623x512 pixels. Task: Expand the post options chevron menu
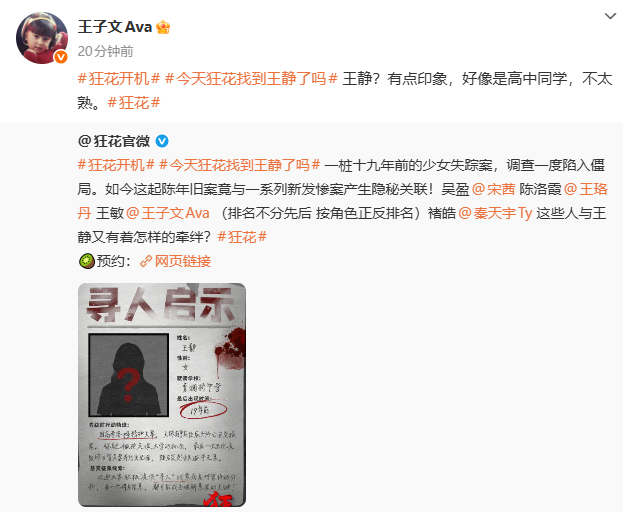[610, 16]
